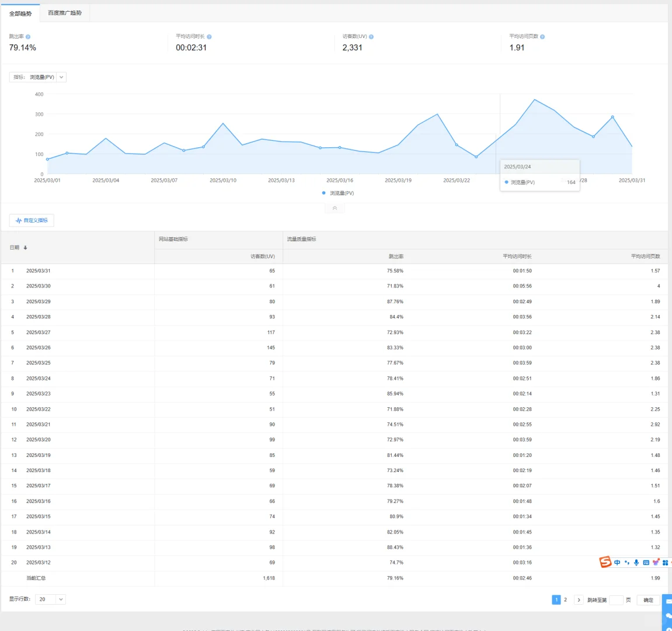Click the 当前汇总 summary row label
672x631 pixels.
(x=36, y=578)
